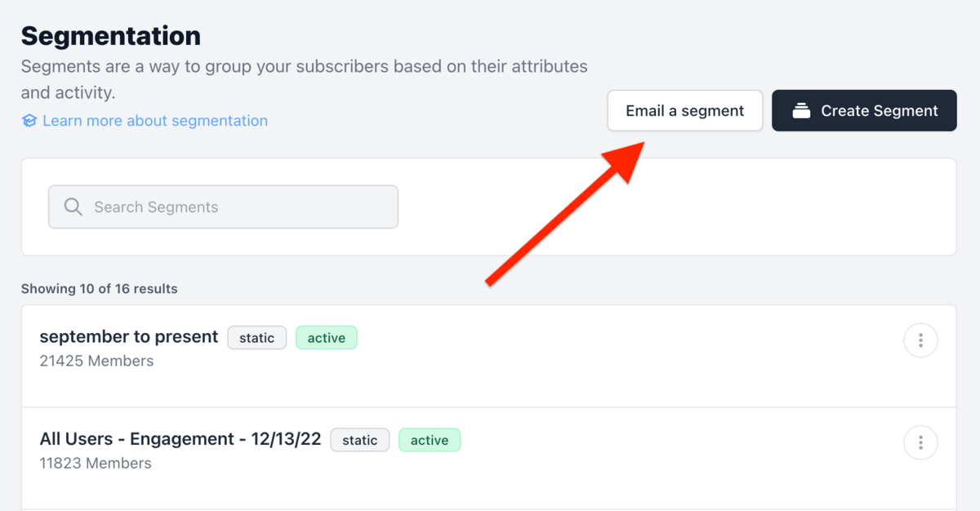Click active badge on september to present

click(326, 338)
